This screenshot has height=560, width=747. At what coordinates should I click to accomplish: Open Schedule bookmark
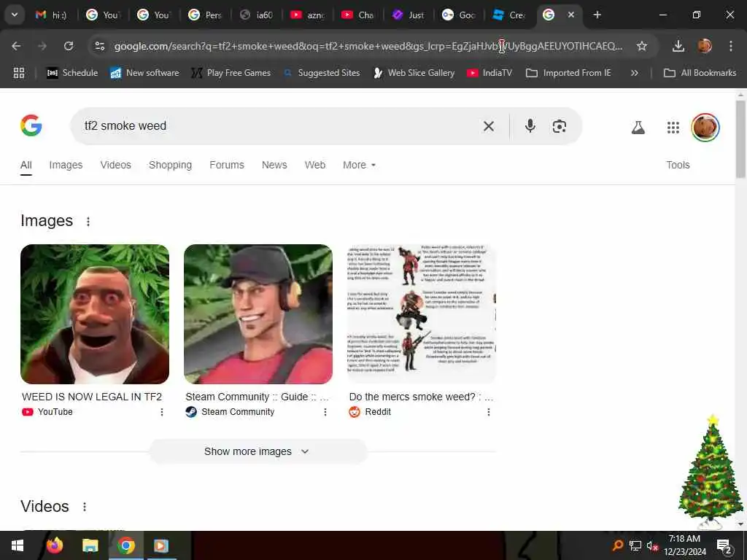click(x=72, y=73)
